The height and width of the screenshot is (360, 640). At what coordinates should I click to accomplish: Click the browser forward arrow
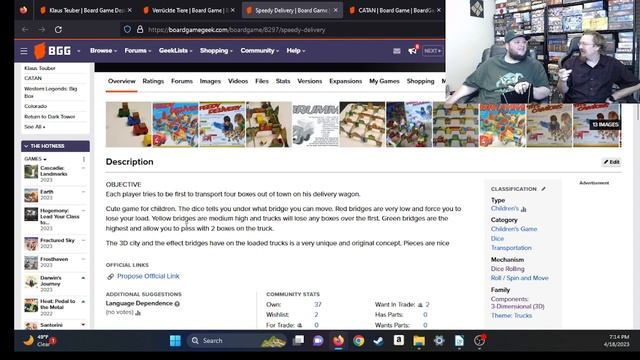click(x=42, y=29)
